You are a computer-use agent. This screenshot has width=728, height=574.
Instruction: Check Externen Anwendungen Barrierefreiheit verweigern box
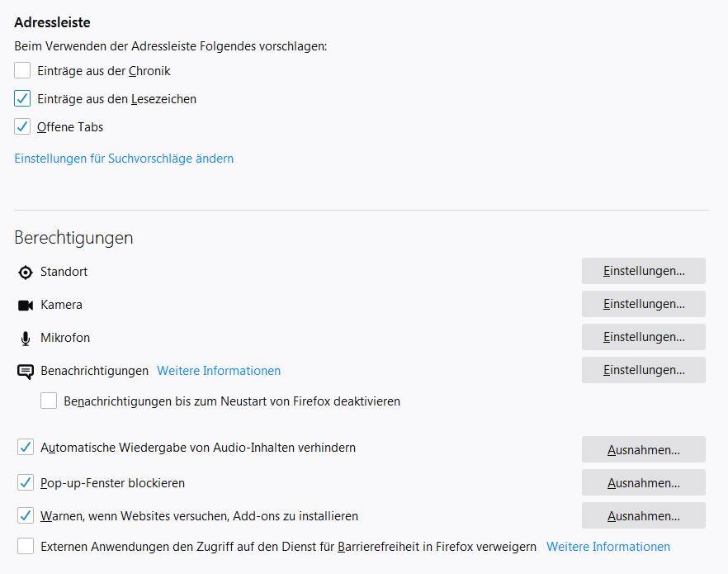[26, 546]
